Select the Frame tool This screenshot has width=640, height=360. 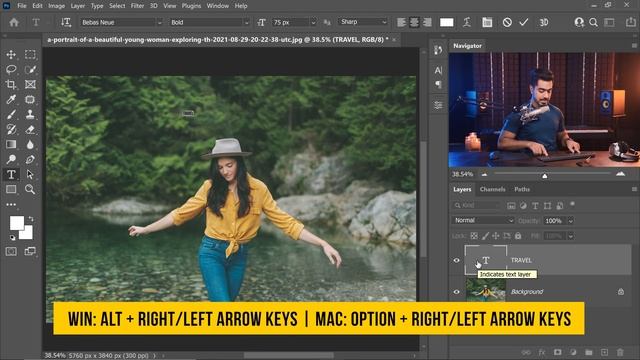30,84
